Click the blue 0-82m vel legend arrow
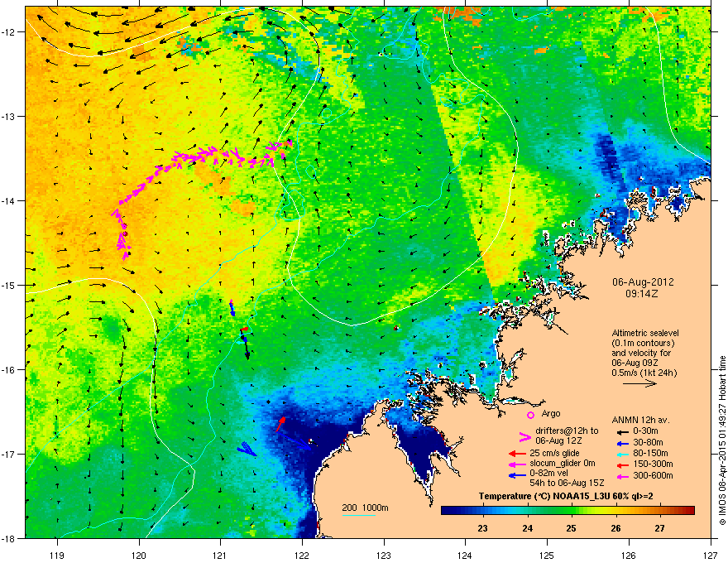Screen dimensions: 728x563 tap(517, 475)
